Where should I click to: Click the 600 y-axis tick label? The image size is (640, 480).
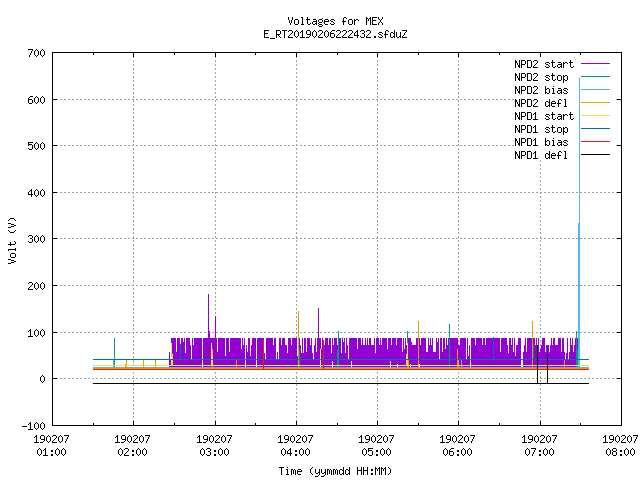(37, 100)
